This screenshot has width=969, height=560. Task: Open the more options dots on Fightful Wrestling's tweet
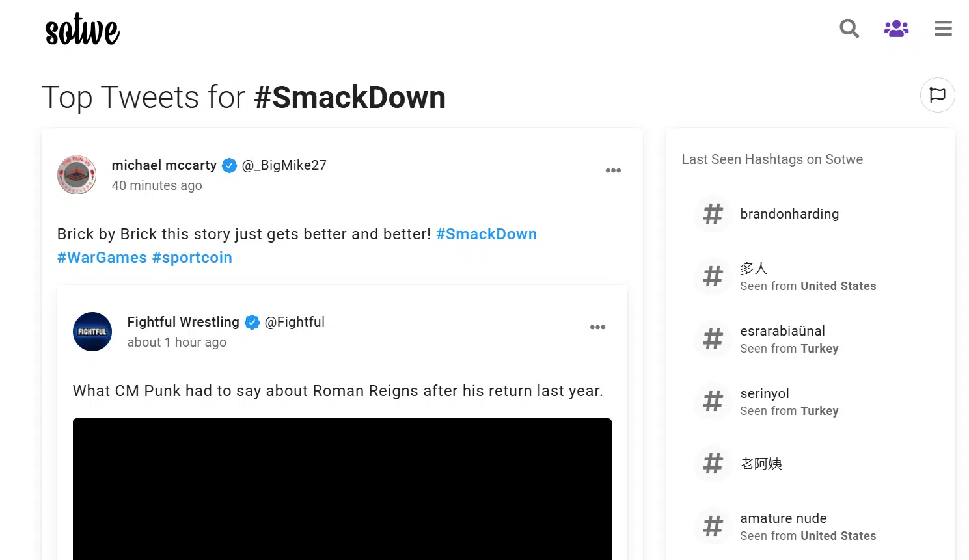tap(597, 327)
